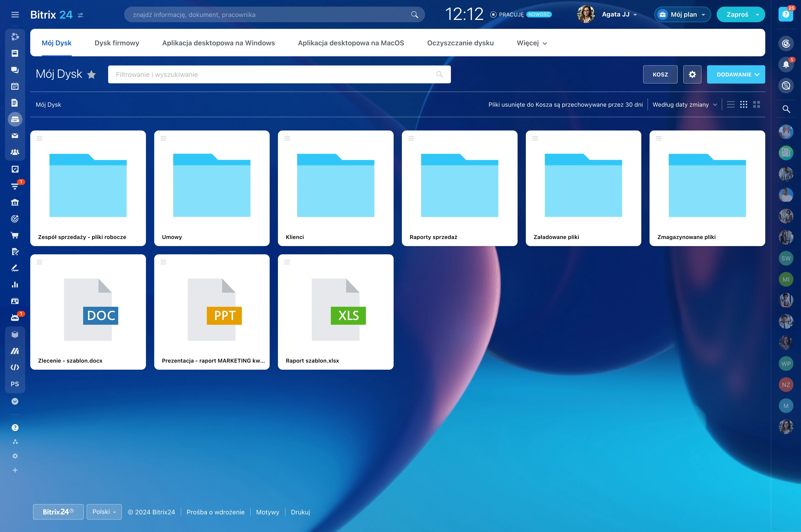This screenshot has height=532, width=801.
Task: Click the Filtrowanie i wyszukiwanie field
Action: click(x=272, y=74)
